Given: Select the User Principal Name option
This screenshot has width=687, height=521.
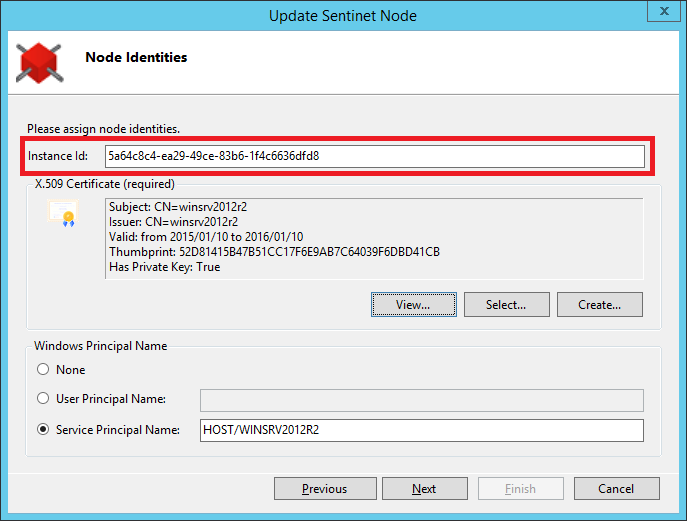Looking at the screenshot, I should 43,398.
